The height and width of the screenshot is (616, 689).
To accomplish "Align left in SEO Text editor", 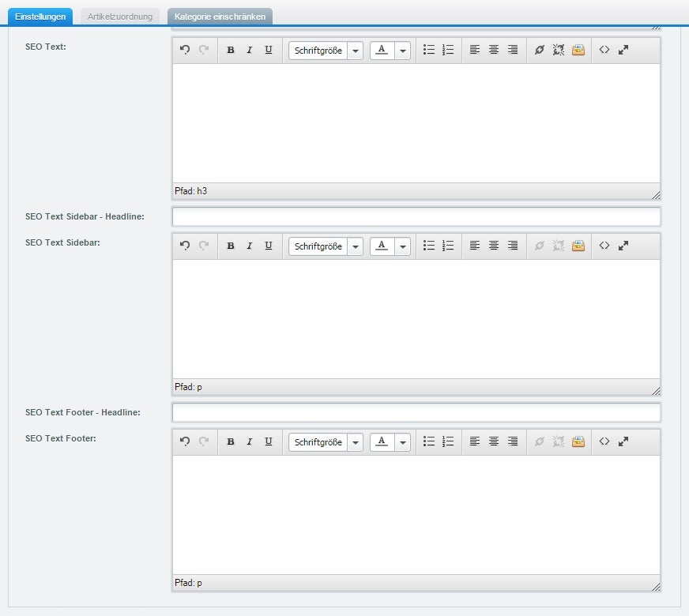I will click(x=475, y=50).
